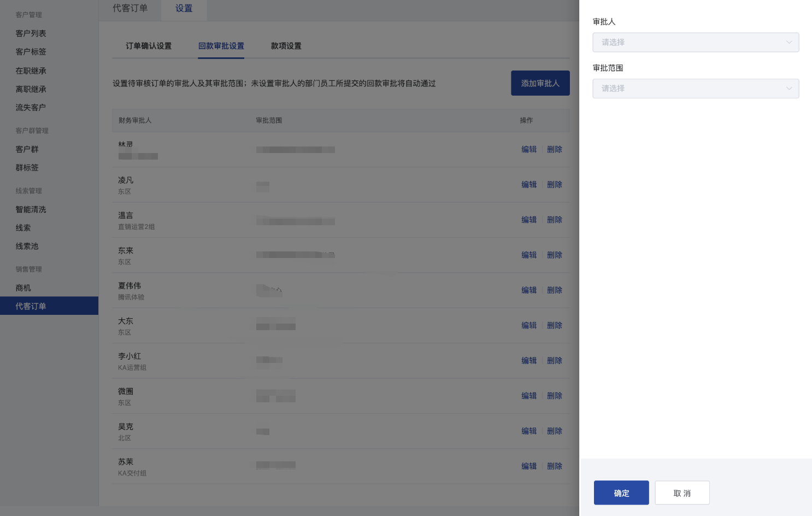The image size is (812, 516).
Task: Open 线索 in the sidebar
Action: pos(23,228)
